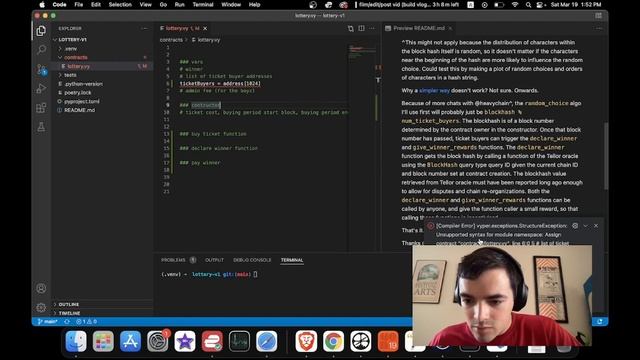This screenshot has height=360, width=640.
Task: Collapse the compiler error notification with the chevron
Action: pos(586,226)
